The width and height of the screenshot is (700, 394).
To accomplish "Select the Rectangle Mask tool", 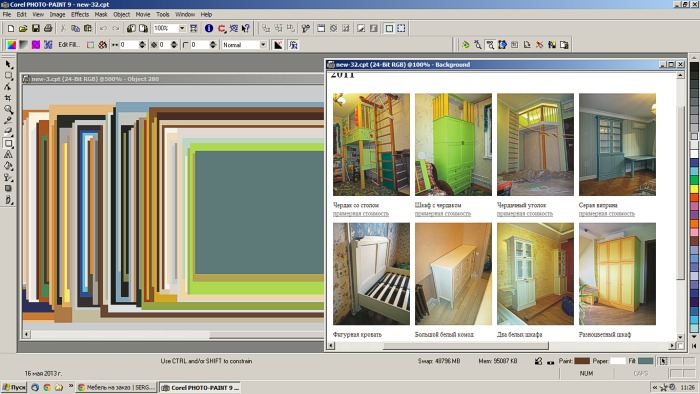I will pyautogui.click(x=8, y=76).
